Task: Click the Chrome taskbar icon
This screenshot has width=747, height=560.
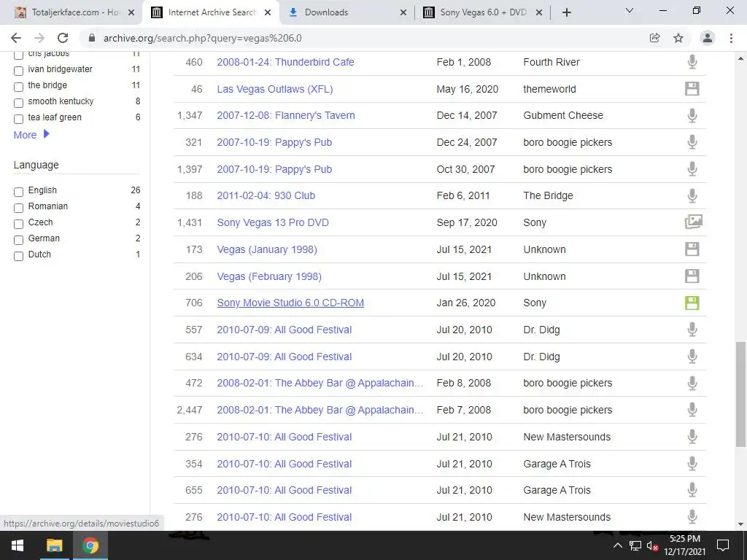Action: 90,545
